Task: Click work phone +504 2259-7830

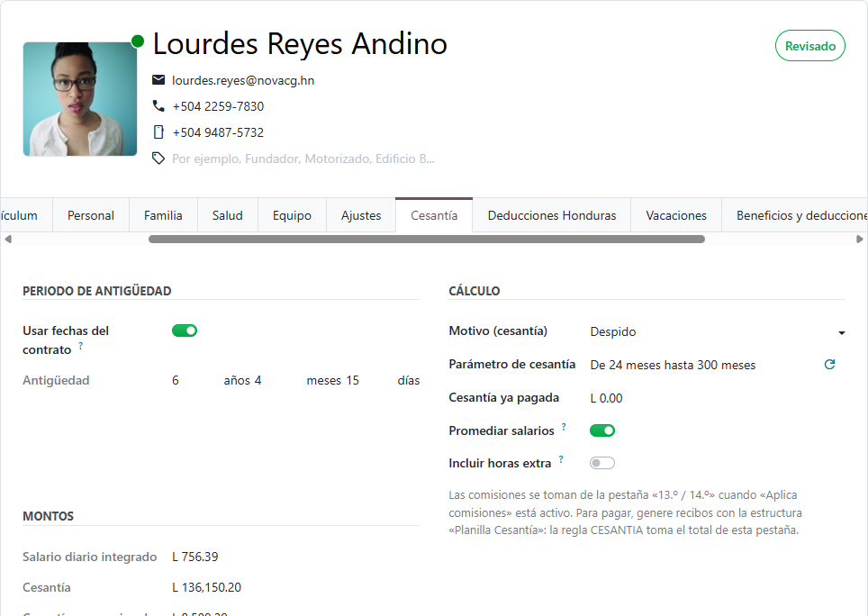Action: coord(218,106)
